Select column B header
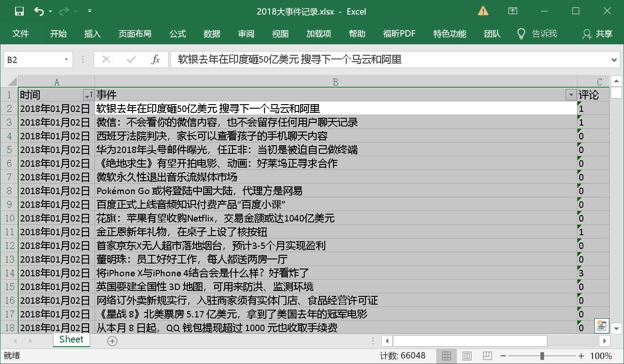Viewport: 624px width, 364px height. (336, 82)
